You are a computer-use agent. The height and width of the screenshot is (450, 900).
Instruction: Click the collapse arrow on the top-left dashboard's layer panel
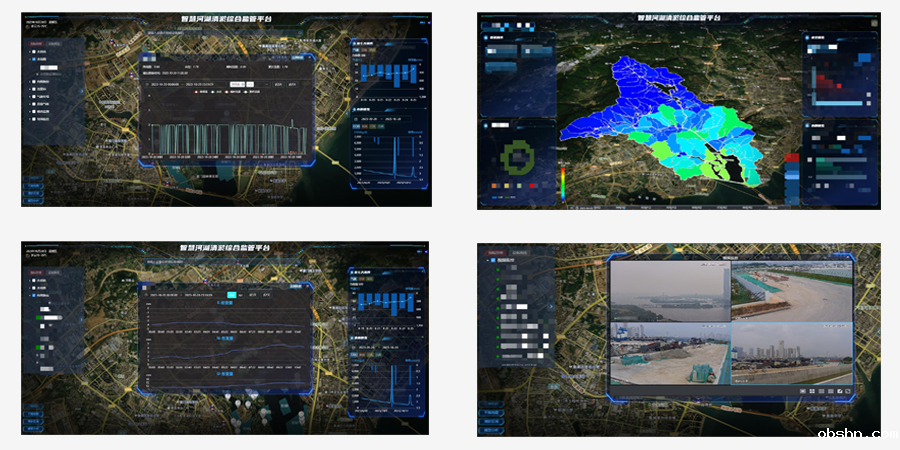pos(82,90)
